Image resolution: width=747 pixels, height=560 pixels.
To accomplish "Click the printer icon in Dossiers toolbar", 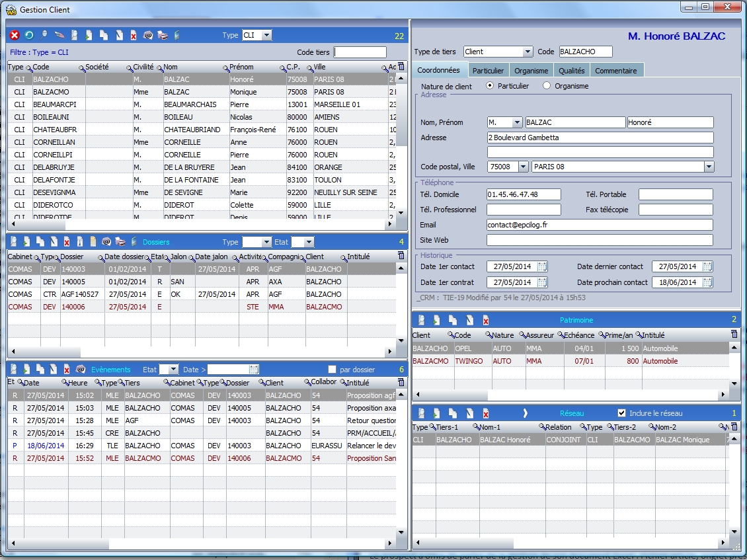I will 120,241.
